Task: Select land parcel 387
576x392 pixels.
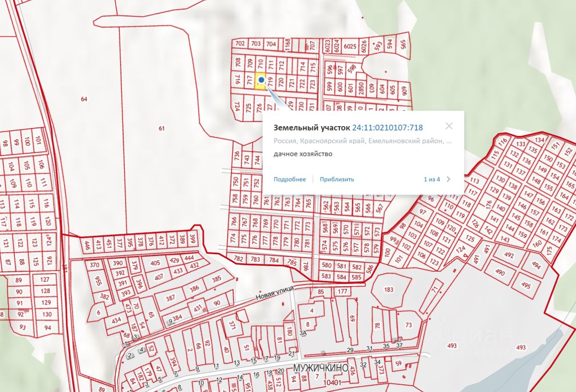Action: click(171, 298)
